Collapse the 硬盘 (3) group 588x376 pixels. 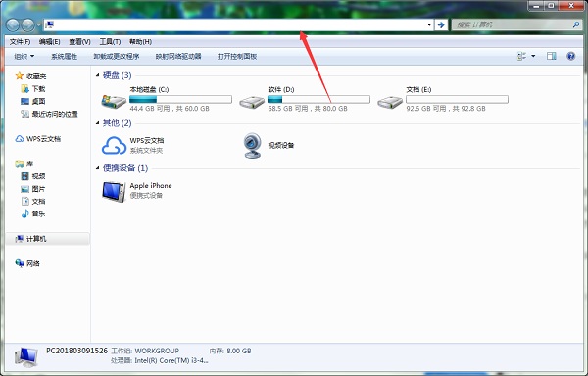[97, 75]
